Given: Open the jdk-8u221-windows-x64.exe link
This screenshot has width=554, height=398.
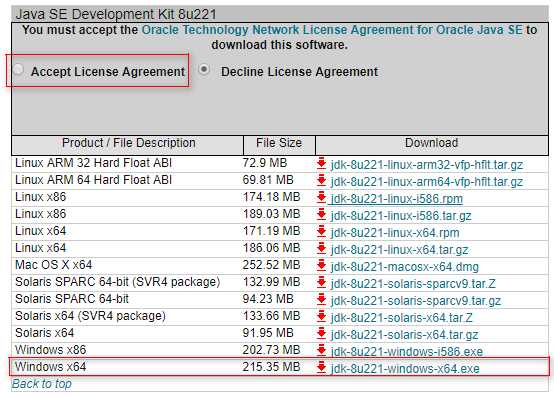Looking at the screenshot, I should (405, 368).
